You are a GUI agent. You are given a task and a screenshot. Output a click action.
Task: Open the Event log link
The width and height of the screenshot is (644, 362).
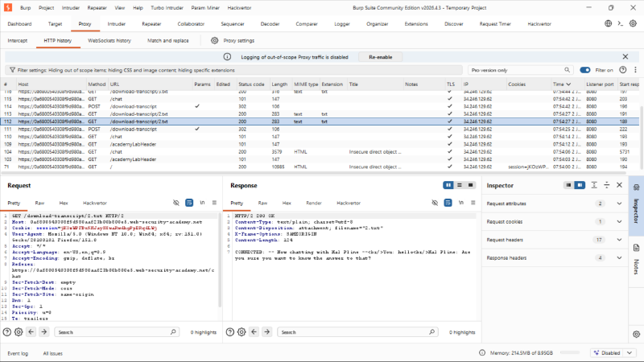click(18, 353)
